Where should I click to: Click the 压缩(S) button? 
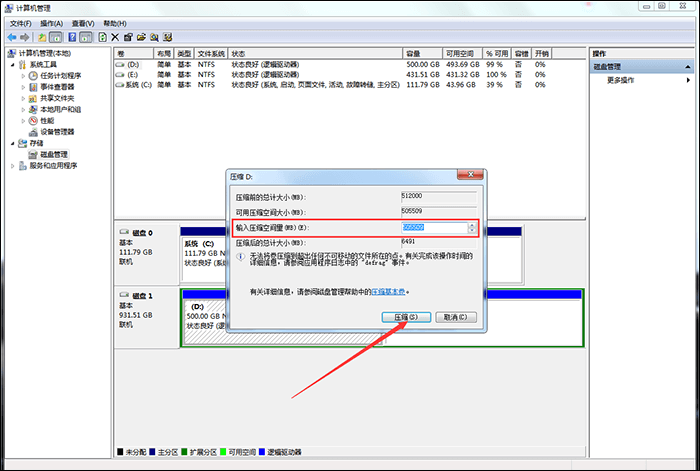point(406,317)
